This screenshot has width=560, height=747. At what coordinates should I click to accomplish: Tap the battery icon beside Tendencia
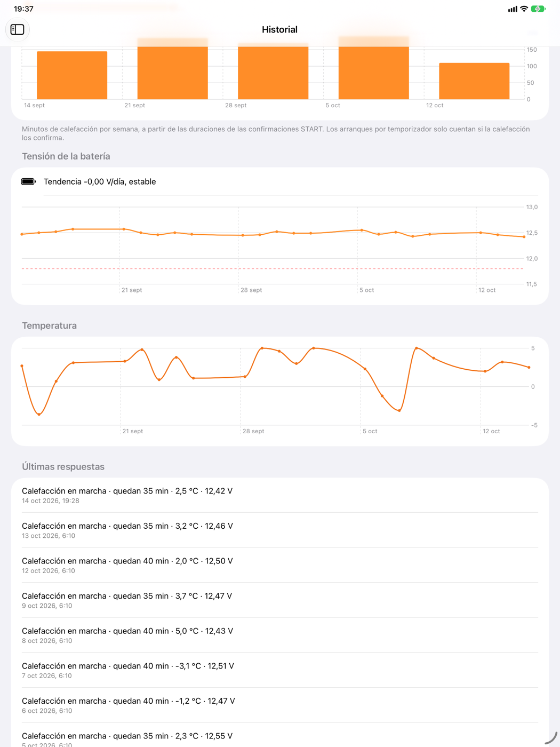28,181
